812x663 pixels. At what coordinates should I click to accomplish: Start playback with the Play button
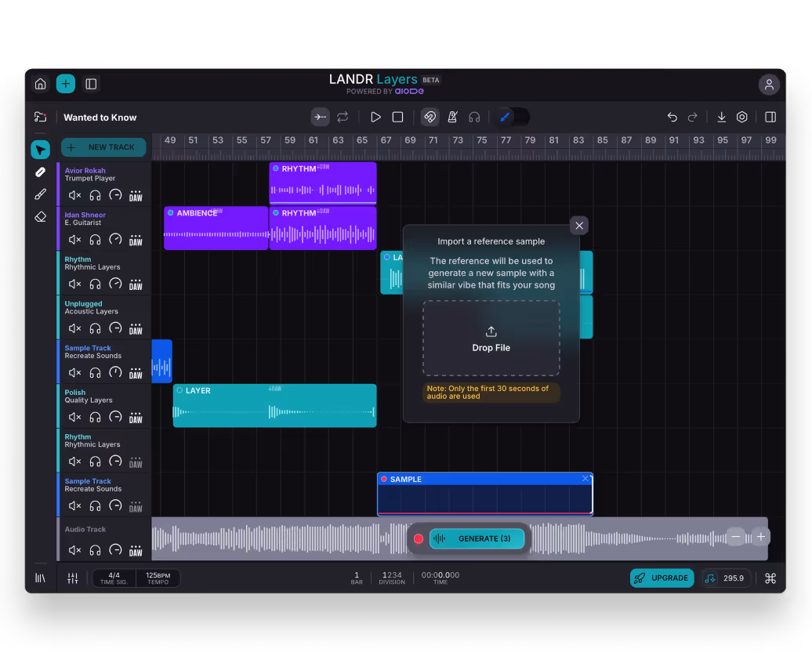pos(375,117)
